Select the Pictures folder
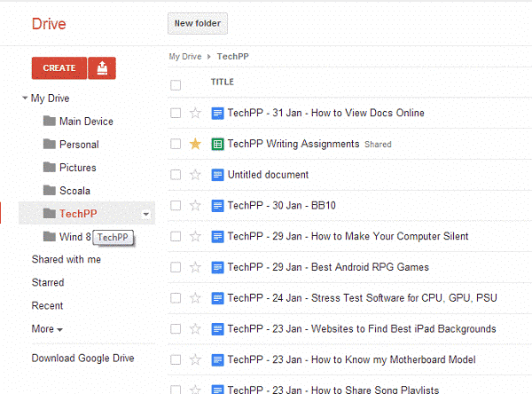532x394 pixels. pyautogui.click(x=78, y=168)
